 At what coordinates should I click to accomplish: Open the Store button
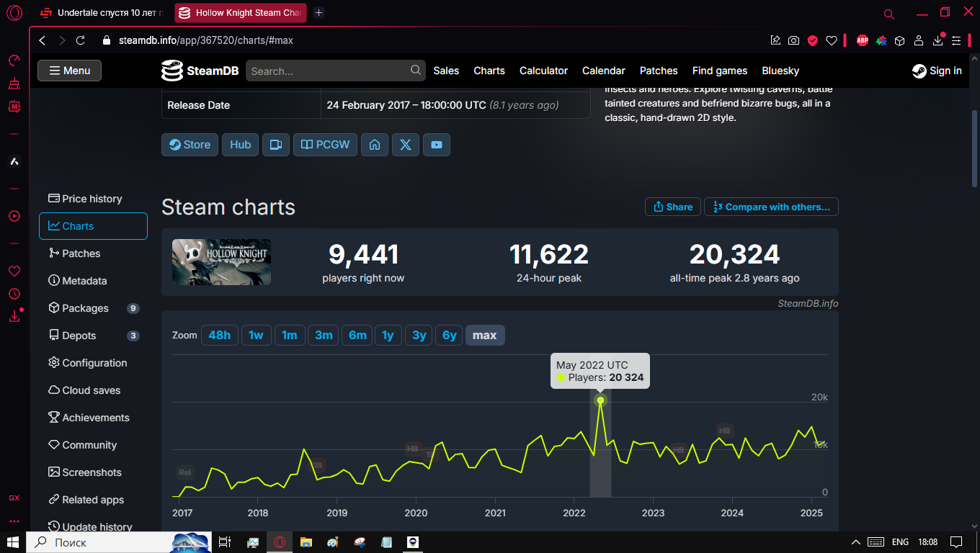click(x=190, y=145)
